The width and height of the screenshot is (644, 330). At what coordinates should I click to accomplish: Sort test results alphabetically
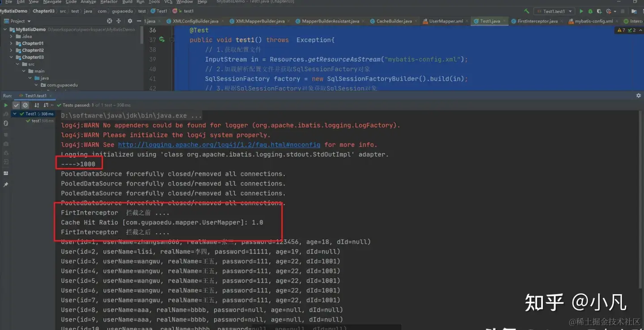37,105
